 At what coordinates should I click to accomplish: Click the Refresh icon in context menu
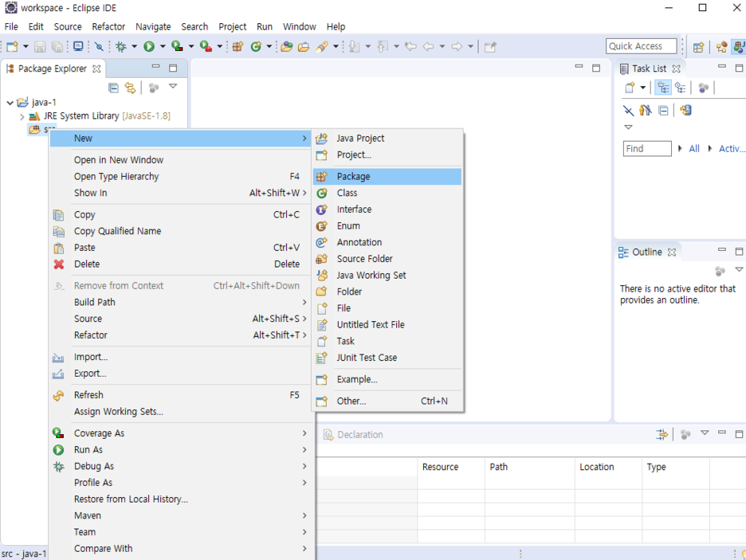58,395
